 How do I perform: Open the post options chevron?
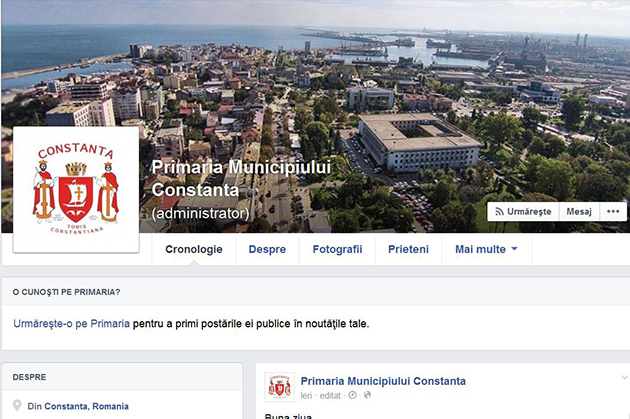pyautogui.click(x=624, y=377)
